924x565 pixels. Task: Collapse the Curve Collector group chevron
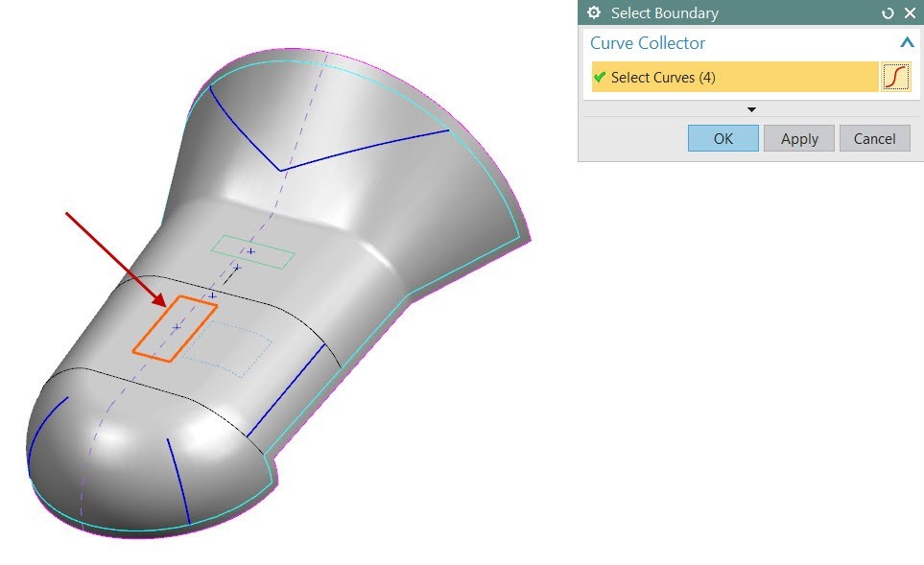coord(906,43)
